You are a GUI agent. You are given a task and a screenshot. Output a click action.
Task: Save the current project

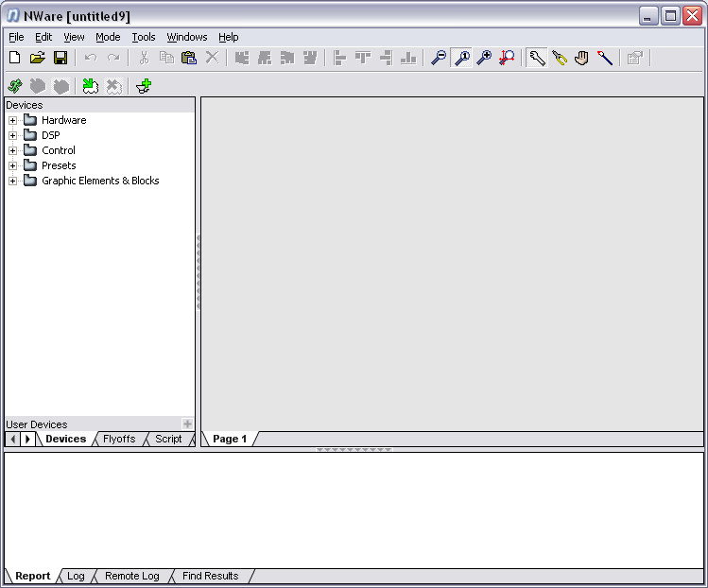60,58
